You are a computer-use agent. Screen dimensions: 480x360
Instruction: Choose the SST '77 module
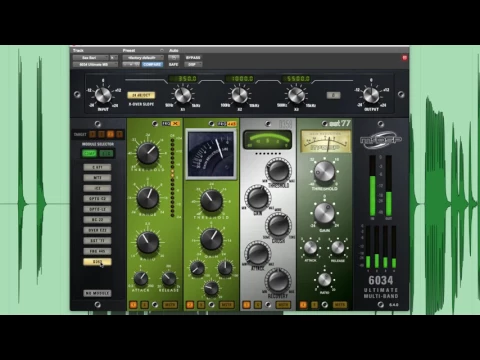coord(97,241)
